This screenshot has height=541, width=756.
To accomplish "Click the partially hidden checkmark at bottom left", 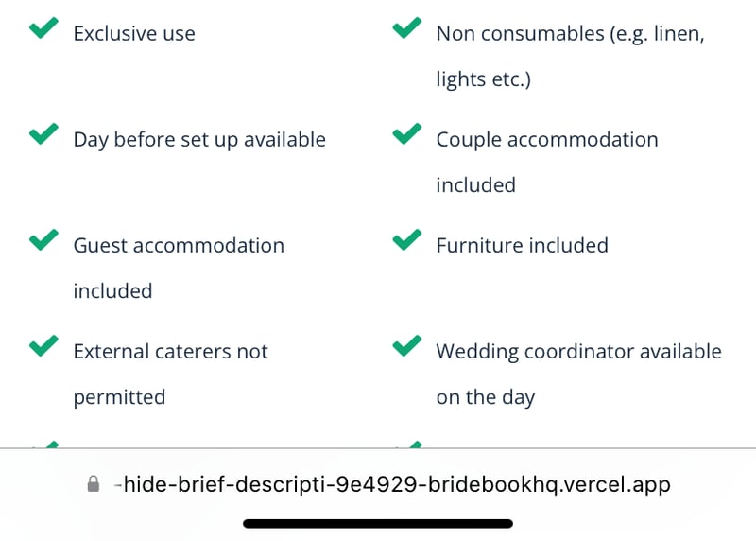I will (43, 445).
